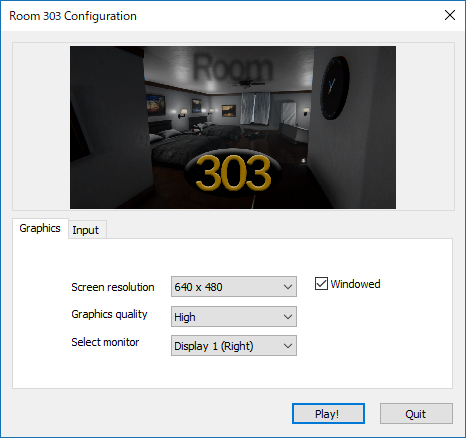Click the blurred Room text in banner

click(232, 68)
